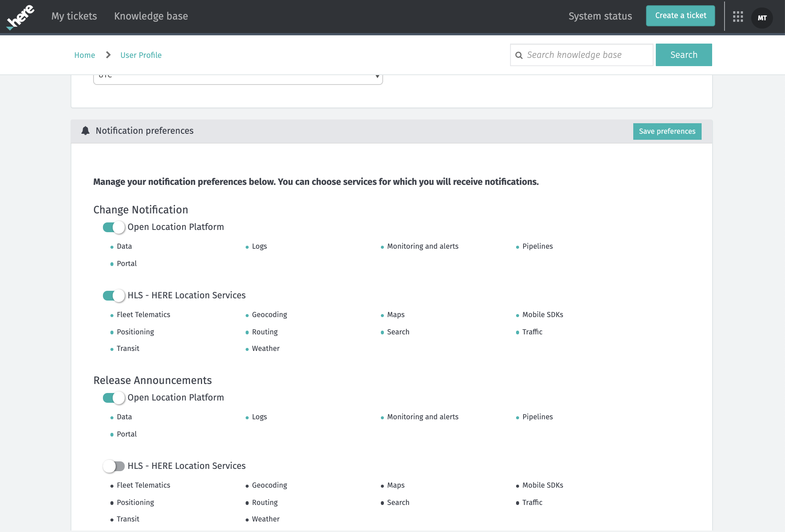Screen dimensions: 785x532
Task: Click Weather under Change Notification
Action: [x=266, y=349]
